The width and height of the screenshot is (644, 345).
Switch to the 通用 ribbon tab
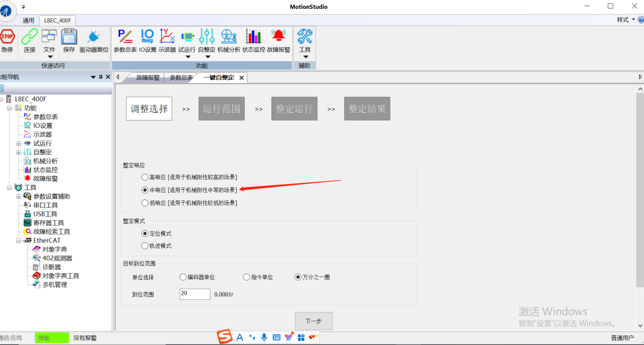pos(28,21)
